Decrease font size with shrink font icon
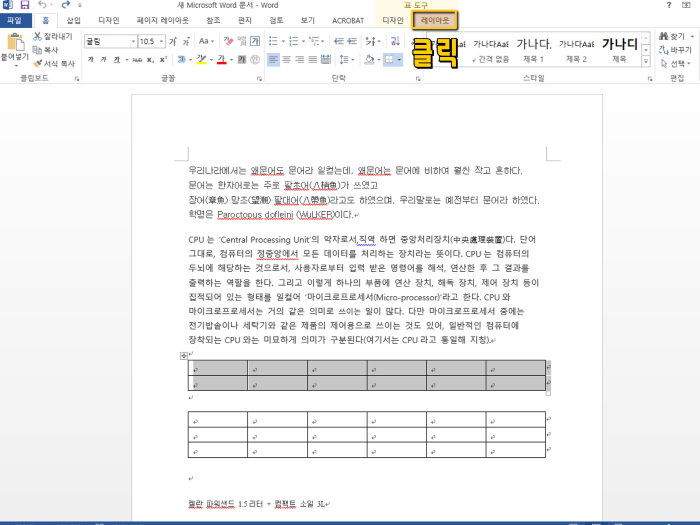Screen dimensions: 700x525 click(x=186, y=42)
